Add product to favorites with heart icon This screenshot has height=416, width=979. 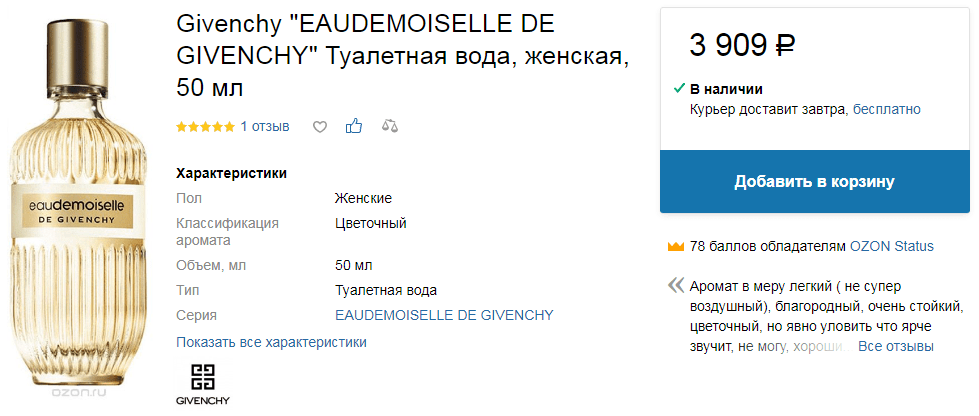click(320, 127)
